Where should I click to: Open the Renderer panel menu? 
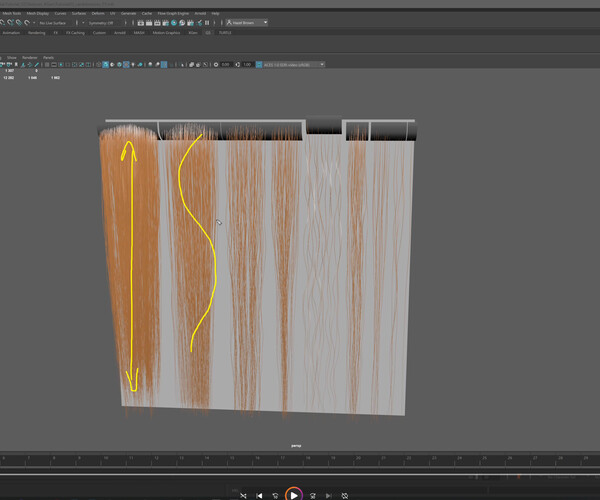(x=29, y=57)
